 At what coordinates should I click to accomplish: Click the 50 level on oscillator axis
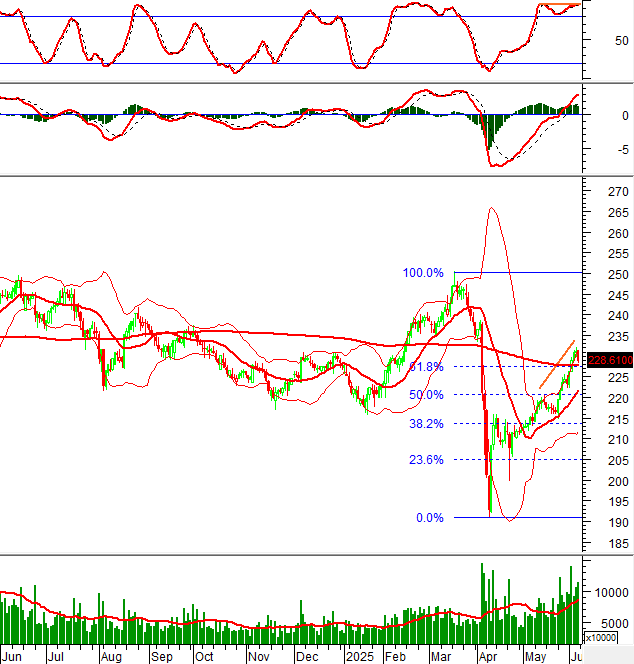click(x=621, y=41)
